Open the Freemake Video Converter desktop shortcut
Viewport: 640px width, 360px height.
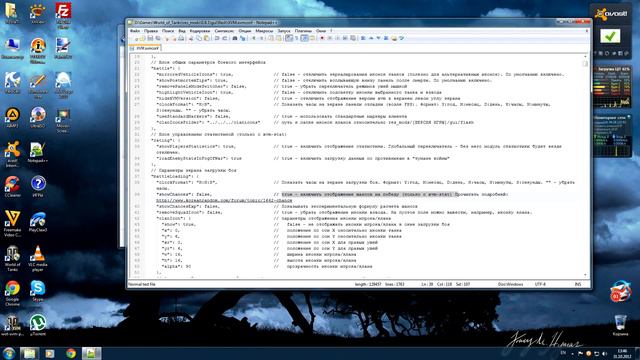[12, 223]
